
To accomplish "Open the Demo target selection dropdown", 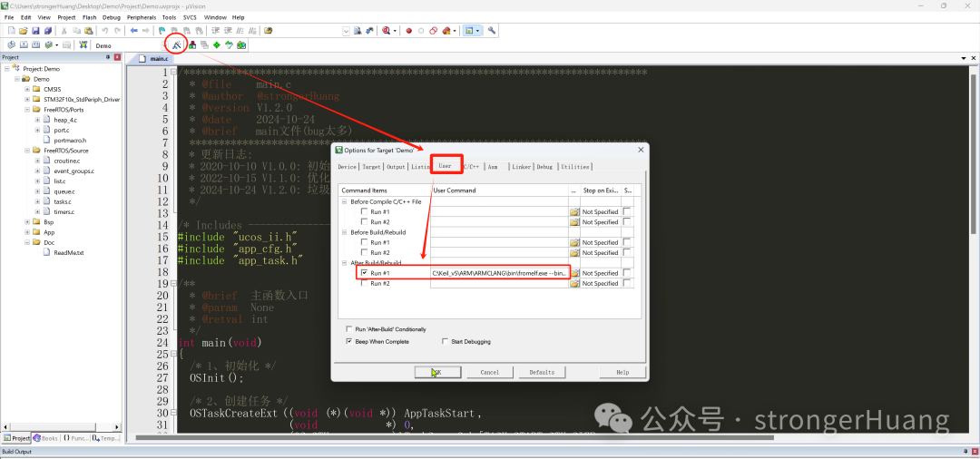I will [x=166, y=45].
